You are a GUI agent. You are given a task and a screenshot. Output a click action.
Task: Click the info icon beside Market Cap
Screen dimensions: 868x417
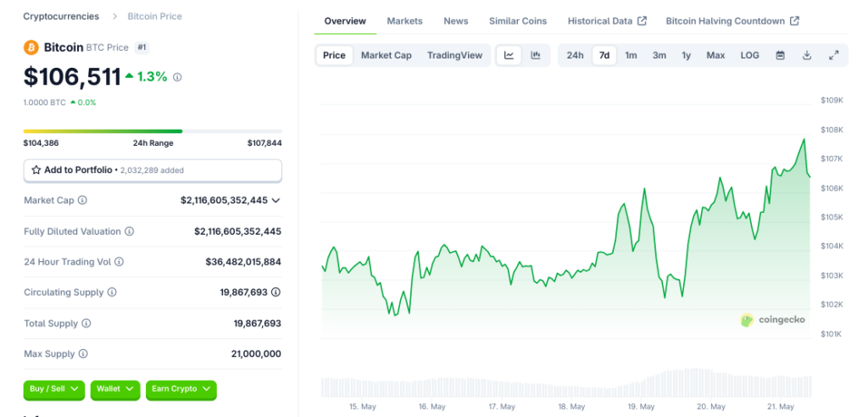82,200
